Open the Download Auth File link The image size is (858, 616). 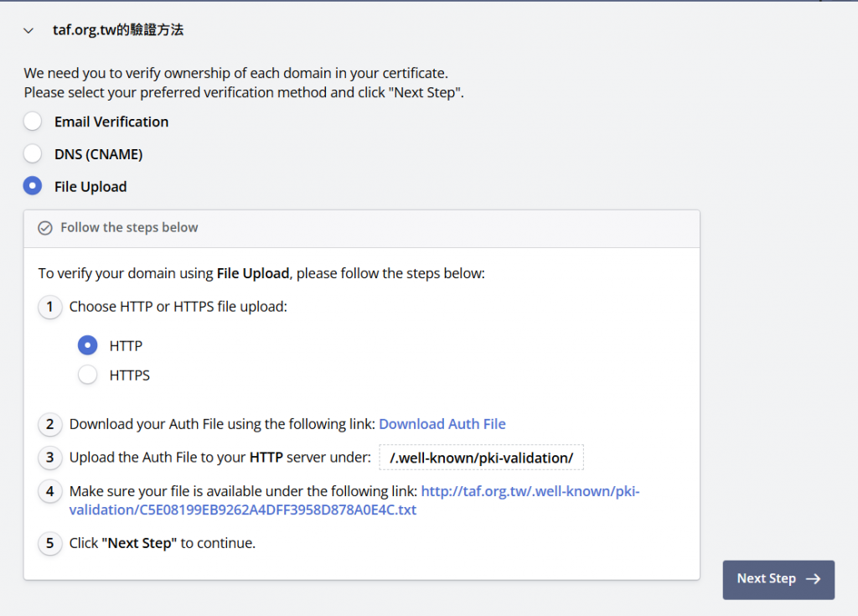point(442,424)
